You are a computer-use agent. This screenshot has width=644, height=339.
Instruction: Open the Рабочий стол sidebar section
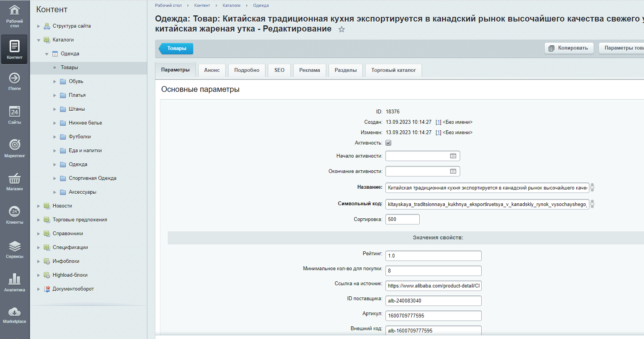pos(15,16)
